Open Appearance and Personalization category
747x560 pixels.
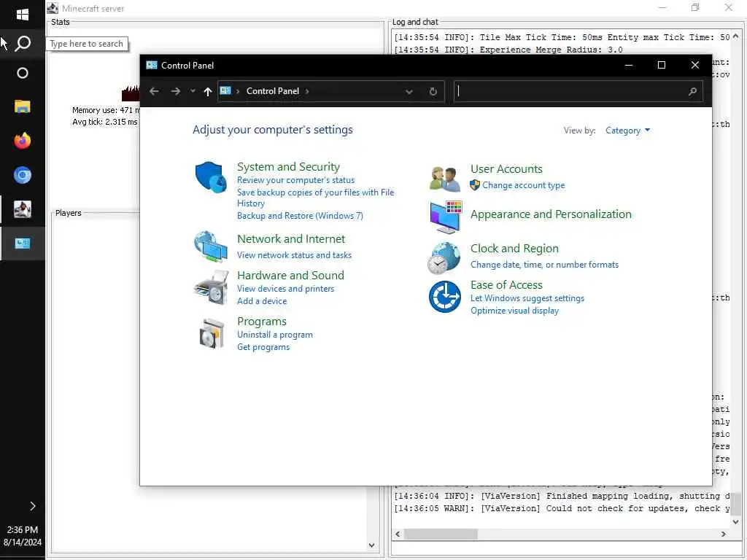click(551, 214)
